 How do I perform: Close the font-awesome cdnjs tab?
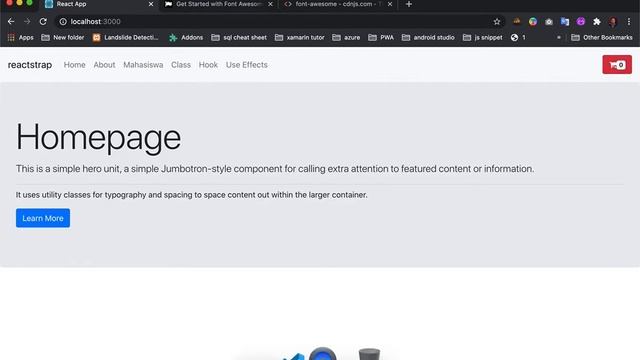(390, 4)
